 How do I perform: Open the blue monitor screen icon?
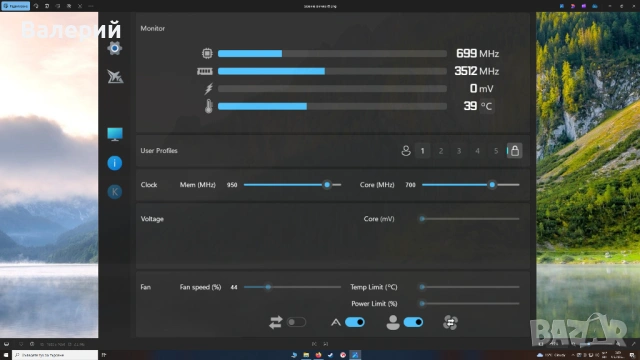[115, 134]
